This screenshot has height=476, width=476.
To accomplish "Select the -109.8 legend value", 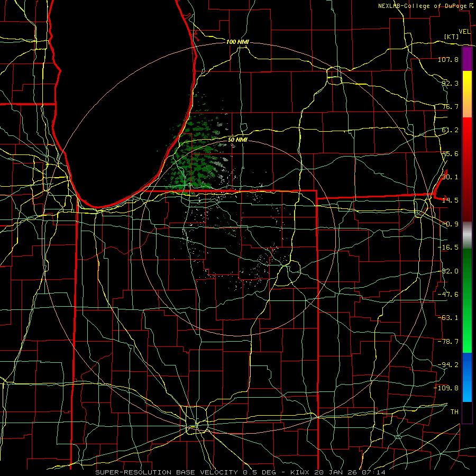I will point(446,388).
